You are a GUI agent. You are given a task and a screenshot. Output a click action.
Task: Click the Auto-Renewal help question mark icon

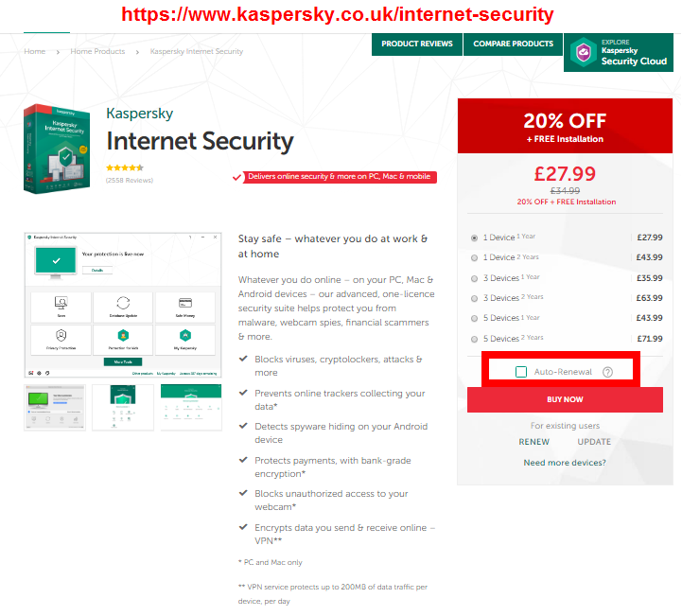point(607,372)
